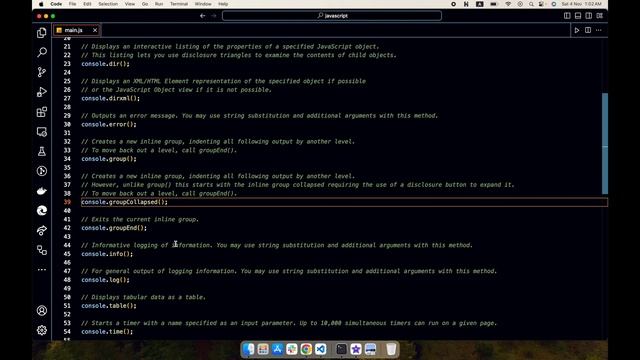Open Remote Explorer view
Screen dimensions: 640x360
point(42,131)
